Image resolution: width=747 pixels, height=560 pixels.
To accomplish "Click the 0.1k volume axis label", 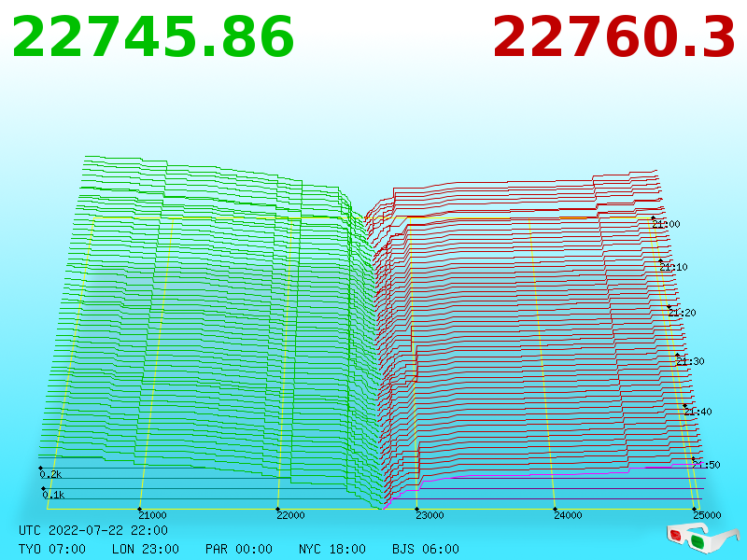I will [x=53, y=495].
